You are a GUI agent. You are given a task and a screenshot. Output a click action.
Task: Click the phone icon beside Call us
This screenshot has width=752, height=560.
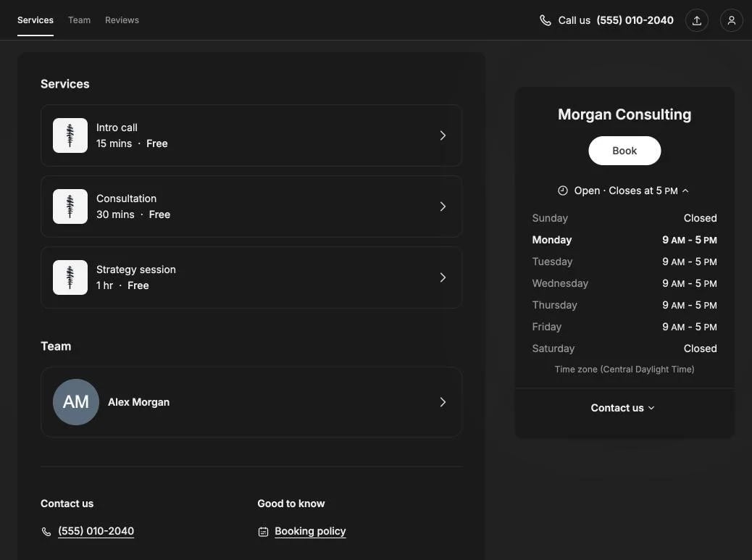(x=546, y=20)
